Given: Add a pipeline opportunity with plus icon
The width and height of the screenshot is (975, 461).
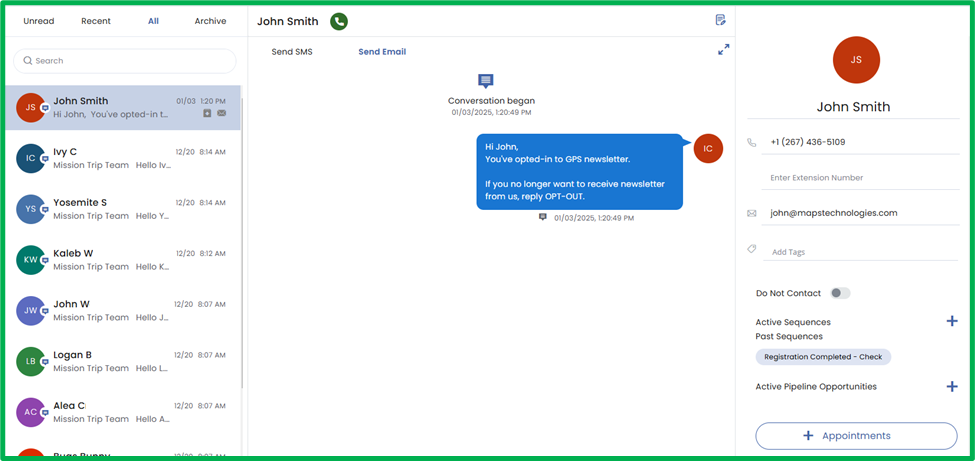Looking at the screenshot, I should pos(951,386).
